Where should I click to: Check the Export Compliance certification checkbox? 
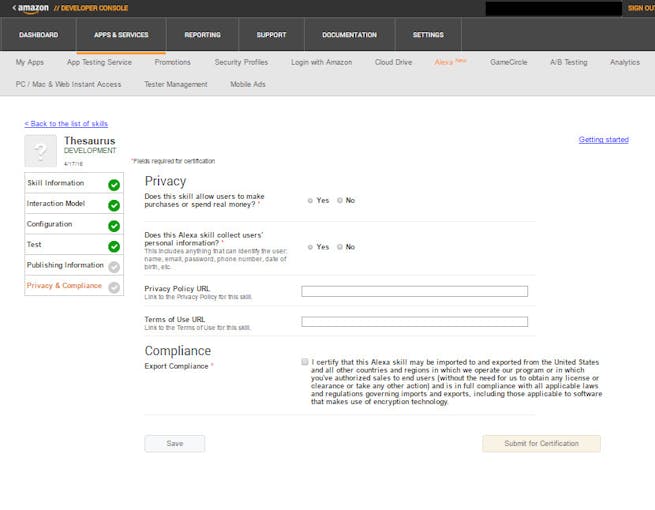pos(305,362)
